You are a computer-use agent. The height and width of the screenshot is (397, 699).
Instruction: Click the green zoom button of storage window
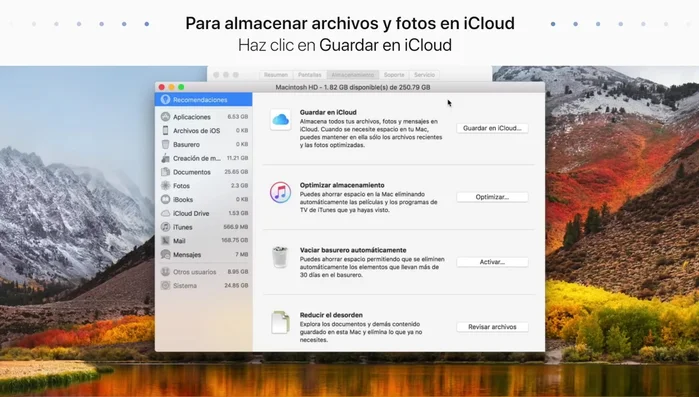pyautogui.click(x=181, y=87)
